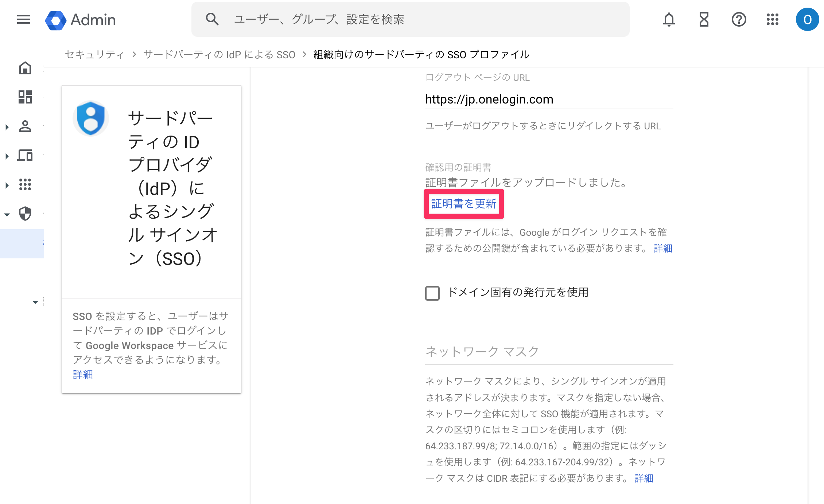Expand the Devices sidebar section arrow

pos(7,156)
